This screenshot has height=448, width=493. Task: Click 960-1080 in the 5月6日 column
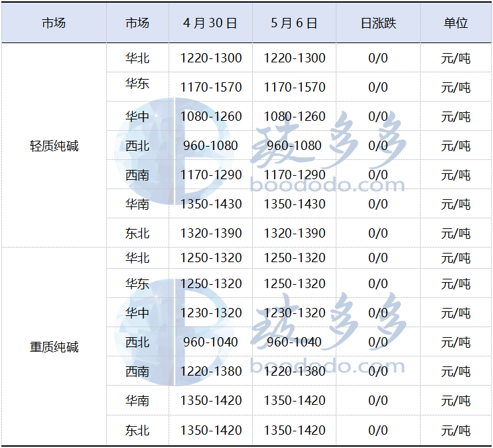tap(295, 146)
